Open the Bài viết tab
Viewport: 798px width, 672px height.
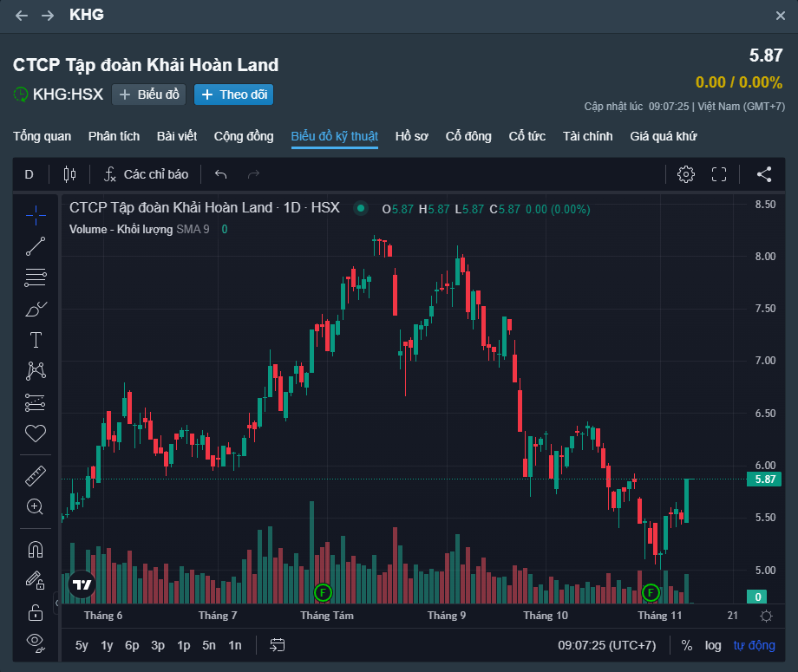click(177, 136)
